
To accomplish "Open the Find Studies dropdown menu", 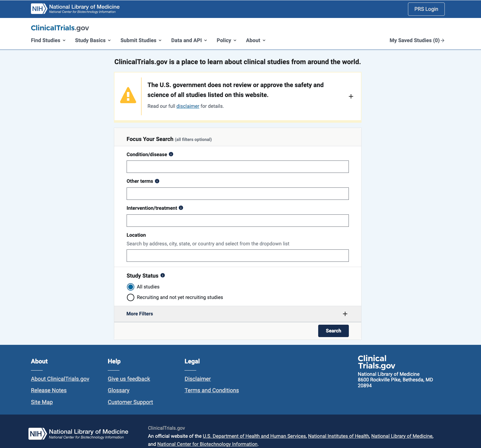I will click(48, 40).
